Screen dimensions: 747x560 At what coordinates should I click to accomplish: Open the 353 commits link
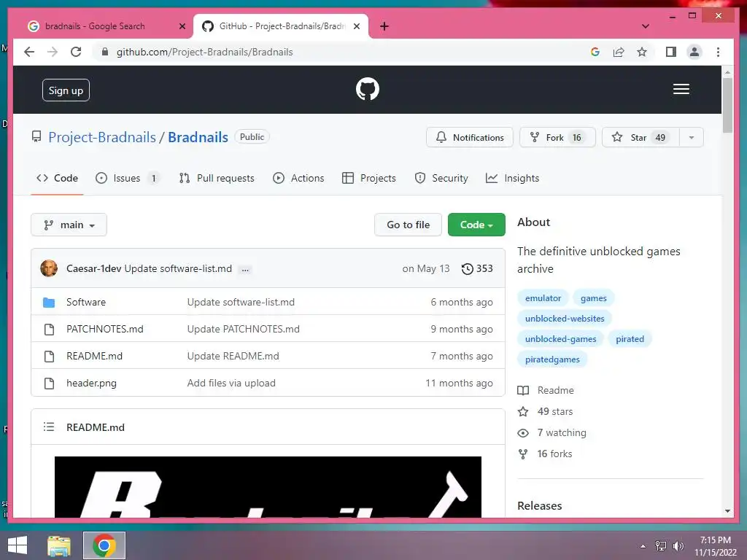click(477, 268)
